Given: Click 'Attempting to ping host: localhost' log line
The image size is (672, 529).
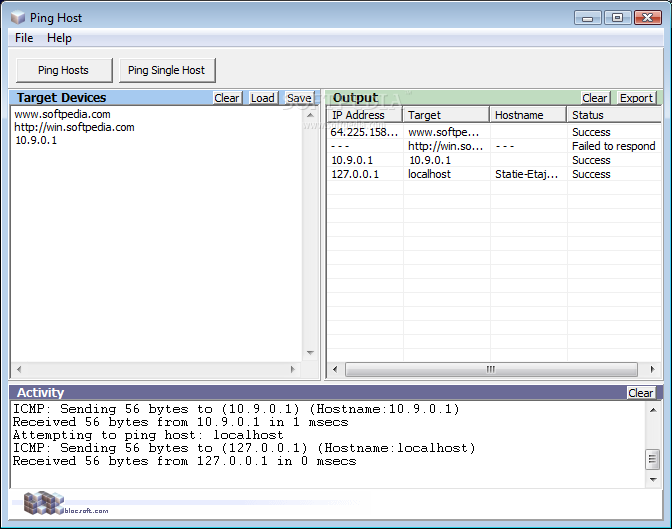Looking at the screenshot, I should 148,435.
